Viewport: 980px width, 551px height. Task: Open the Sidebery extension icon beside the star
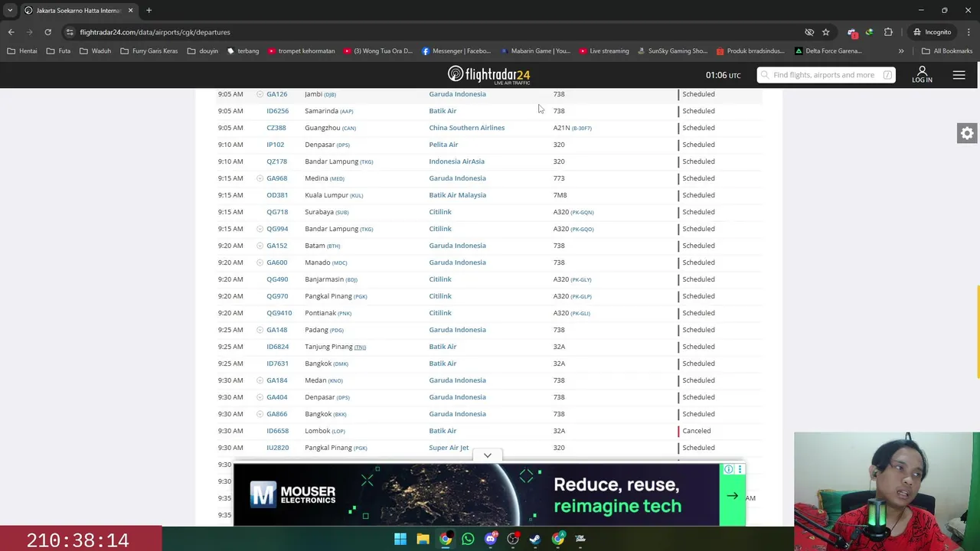point(852,32)
